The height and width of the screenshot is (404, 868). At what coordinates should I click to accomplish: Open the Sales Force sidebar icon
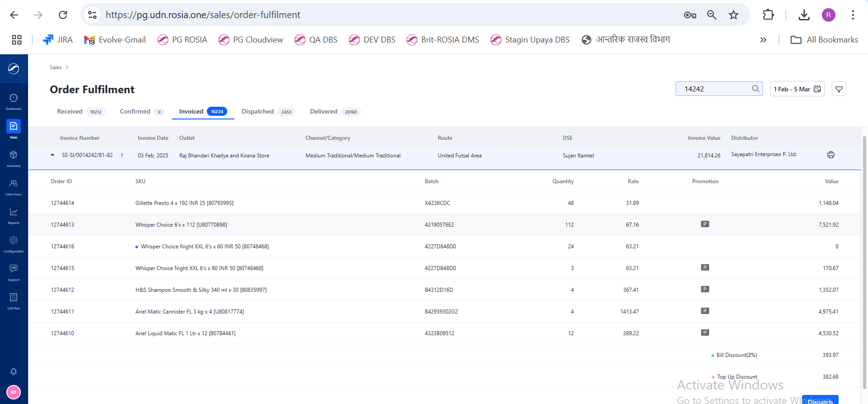point(14,186)
